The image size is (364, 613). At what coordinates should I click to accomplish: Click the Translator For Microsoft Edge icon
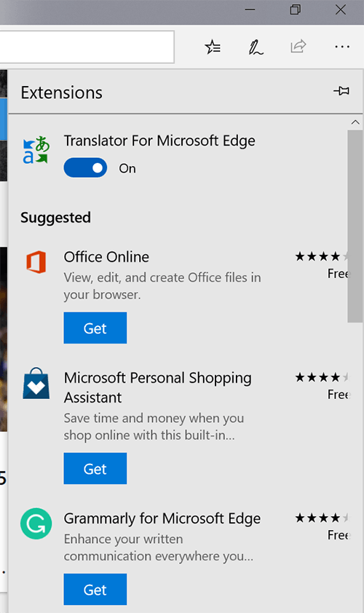pos(36,150)
